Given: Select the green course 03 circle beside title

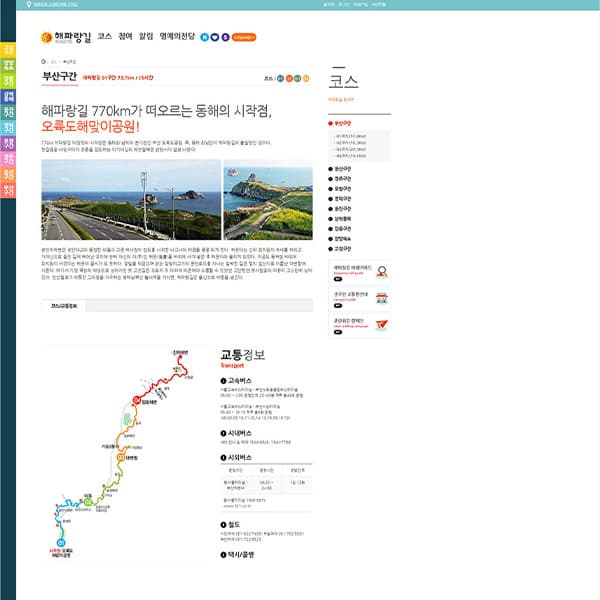Looking at the screenshot, I should click(x=298, y=78).
